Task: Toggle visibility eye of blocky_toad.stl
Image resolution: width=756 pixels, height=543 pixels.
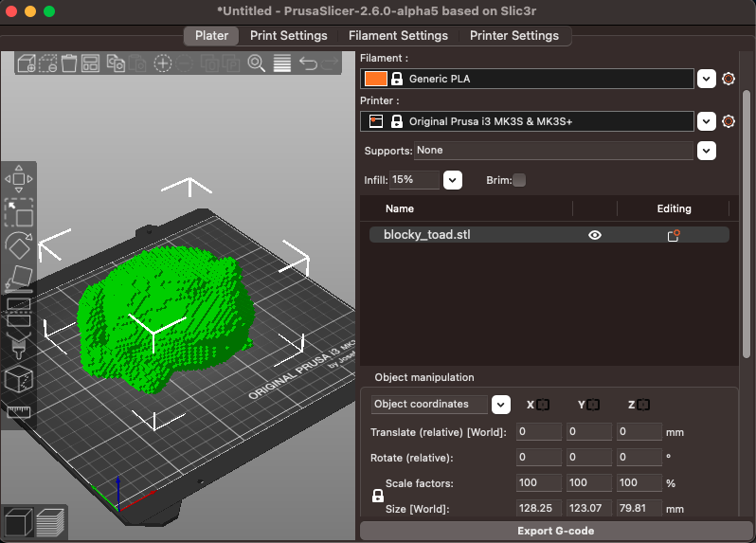Action: (595, 235)
